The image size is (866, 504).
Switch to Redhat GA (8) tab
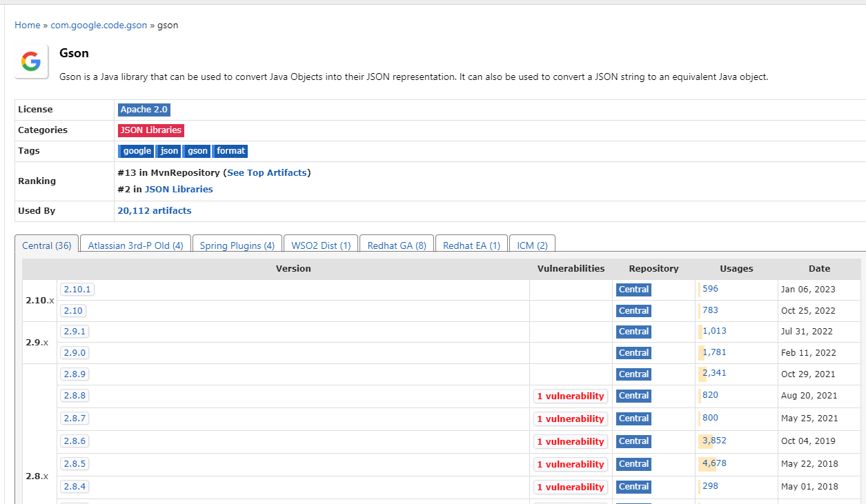tap(397, 245)
